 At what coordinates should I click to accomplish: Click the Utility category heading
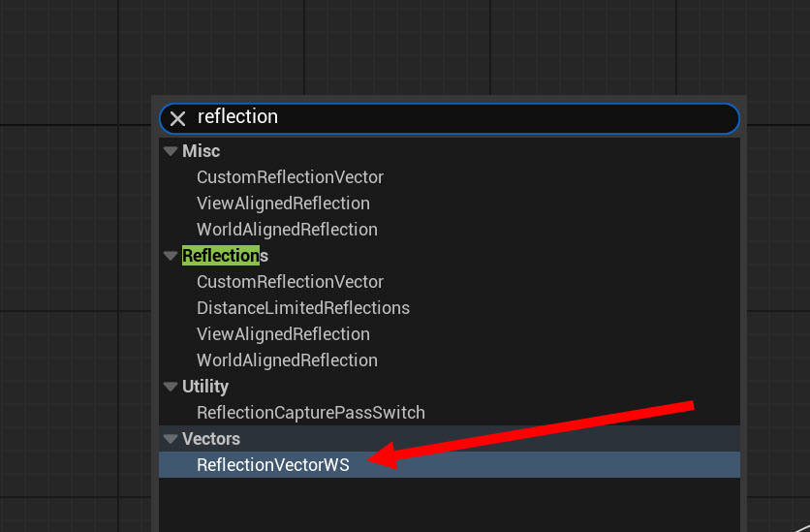(x=205, y=387)
